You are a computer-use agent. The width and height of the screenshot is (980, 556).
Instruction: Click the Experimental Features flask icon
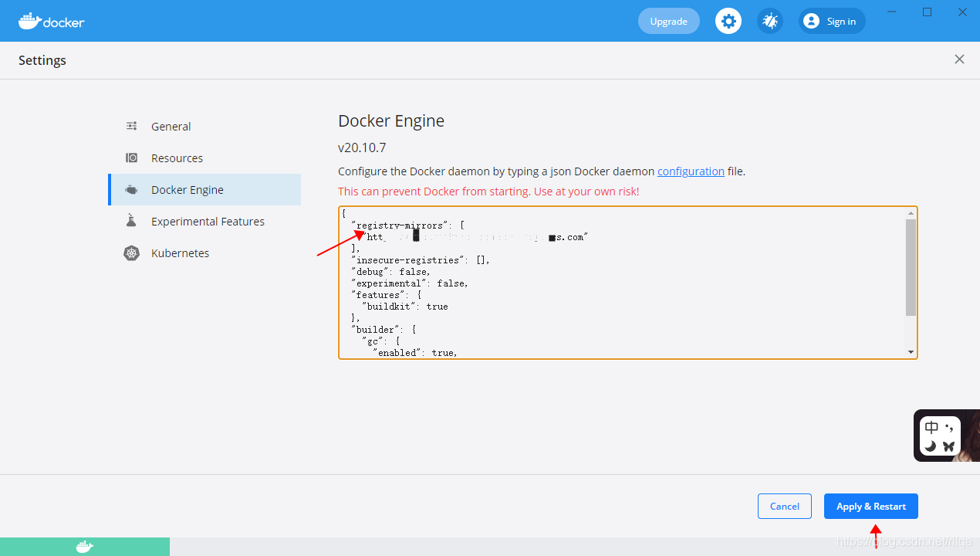pos(131,221)
